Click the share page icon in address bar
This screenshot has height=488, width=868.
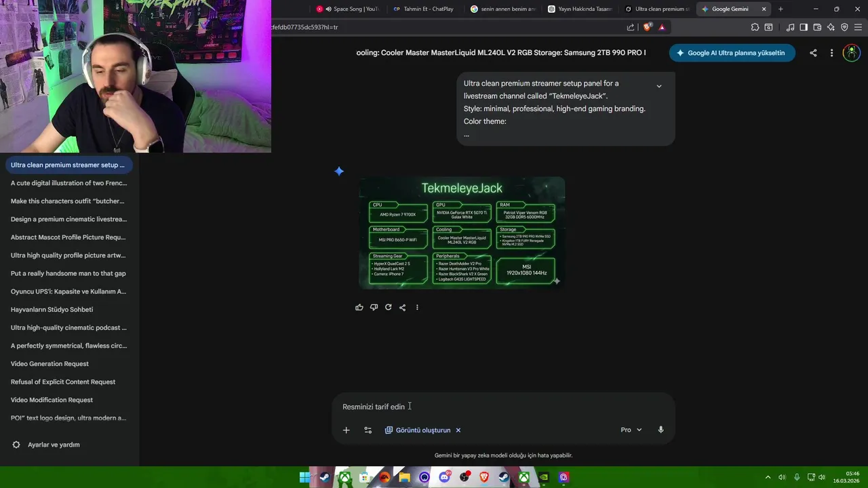pyautogui.click(x=631, y=27)
